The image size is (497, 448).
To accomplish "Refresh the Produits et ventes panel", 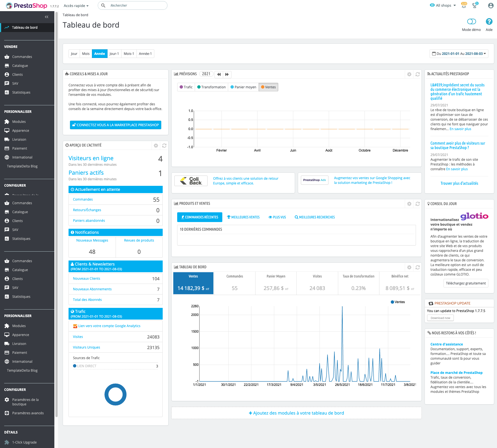I will (418, 204).
